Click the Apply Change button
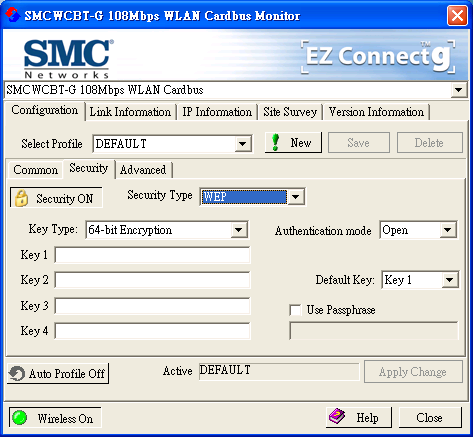The image size is (473, 437). coord(413,372)
